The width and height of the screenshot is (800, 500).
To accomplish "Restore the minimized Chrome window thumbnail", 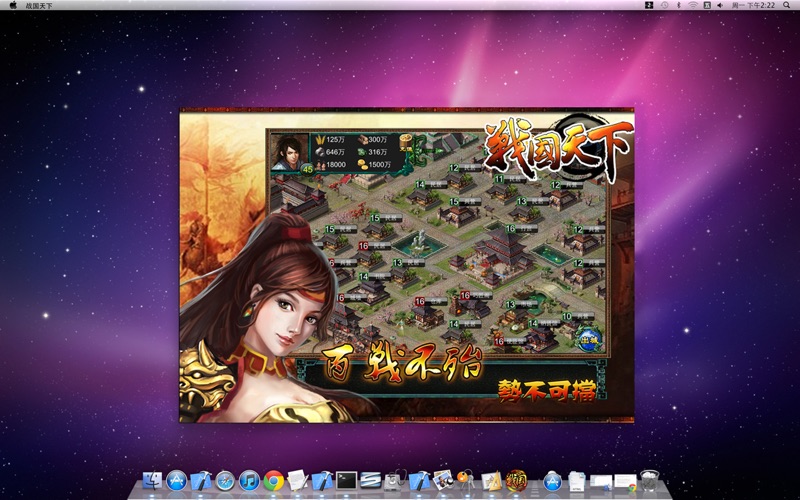I will point(626,481).
